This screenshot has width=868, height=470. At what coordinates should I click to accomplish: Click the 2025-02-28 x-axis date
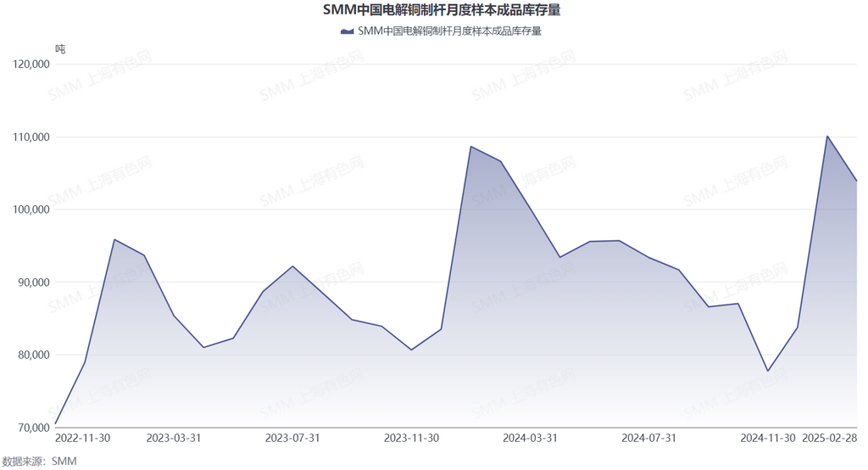pyautogui.click(x=829, y=439)
